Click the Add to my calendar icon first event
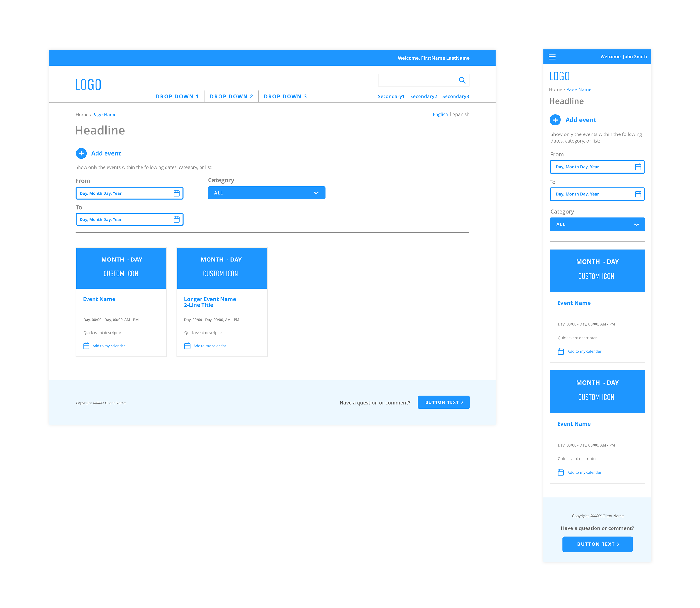700x608 pixels. pyautogui.click(x=86, y=345)
